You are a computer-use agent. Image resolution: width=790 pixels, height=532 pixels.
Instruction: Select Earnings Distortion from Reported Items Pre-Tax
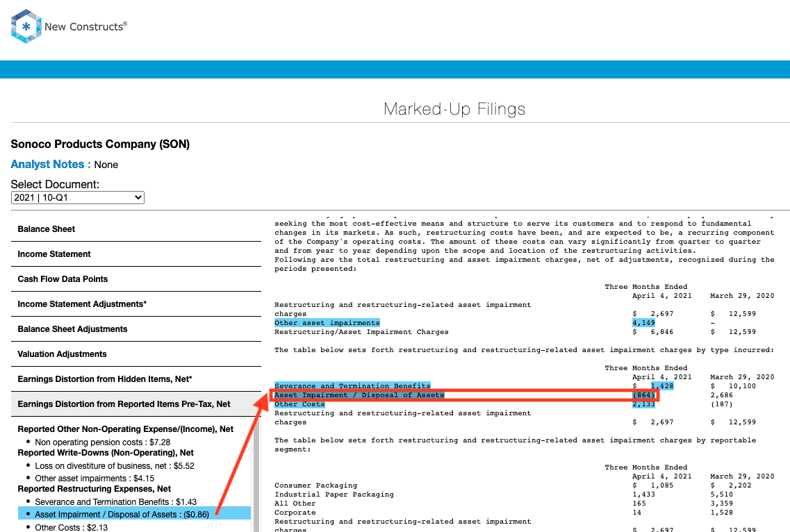(x=136, y=404)
